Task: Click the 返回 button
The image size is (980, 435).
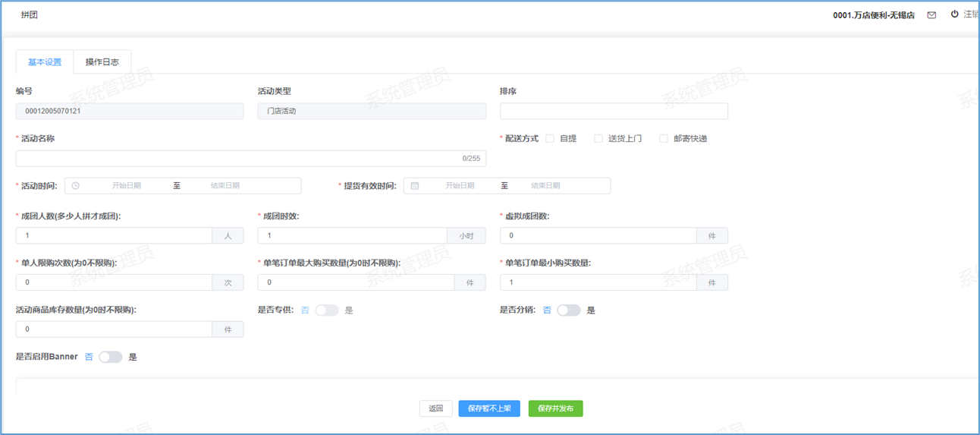Action: click(436, 408)
